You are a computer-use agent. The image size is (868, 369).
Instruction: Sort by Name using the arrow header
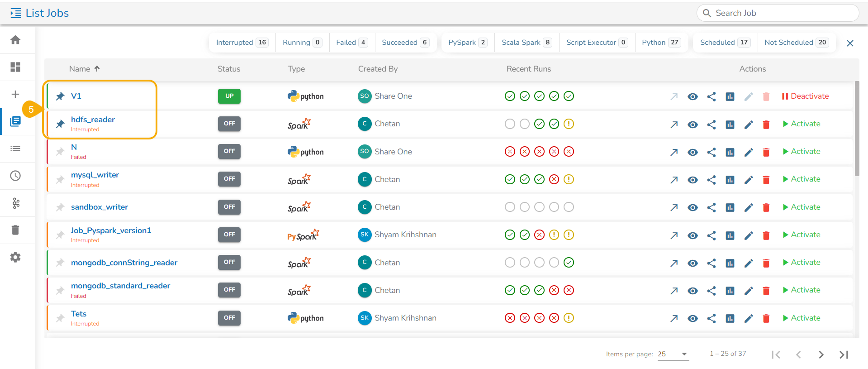97,68
